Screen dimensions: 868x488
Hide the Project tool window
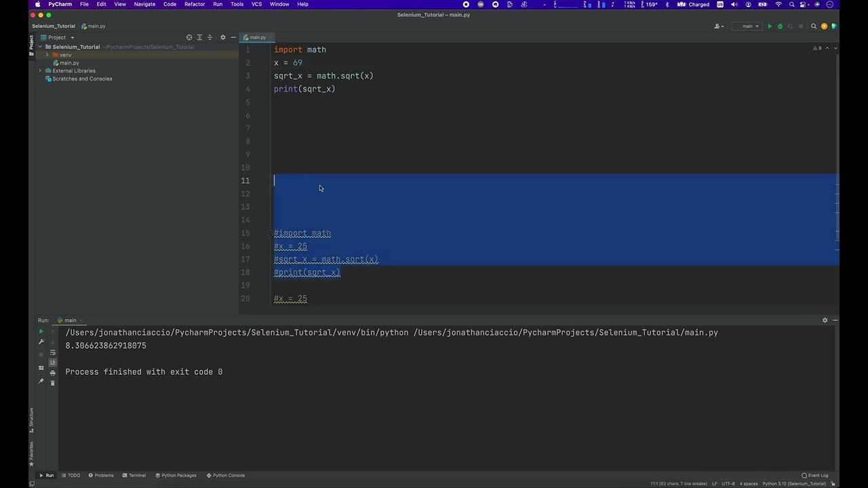click(x=233, y=37)
